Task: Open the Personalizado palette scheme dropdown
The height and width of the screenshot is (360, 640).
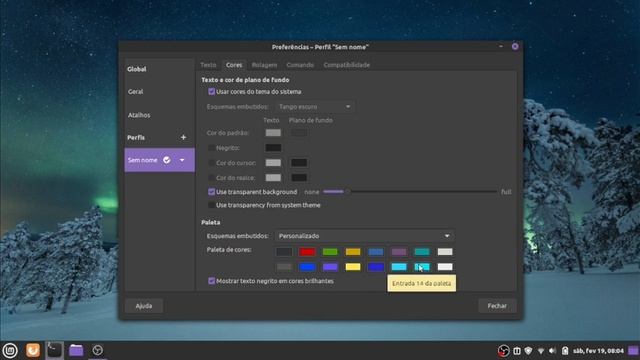Action: pos(364,236)
